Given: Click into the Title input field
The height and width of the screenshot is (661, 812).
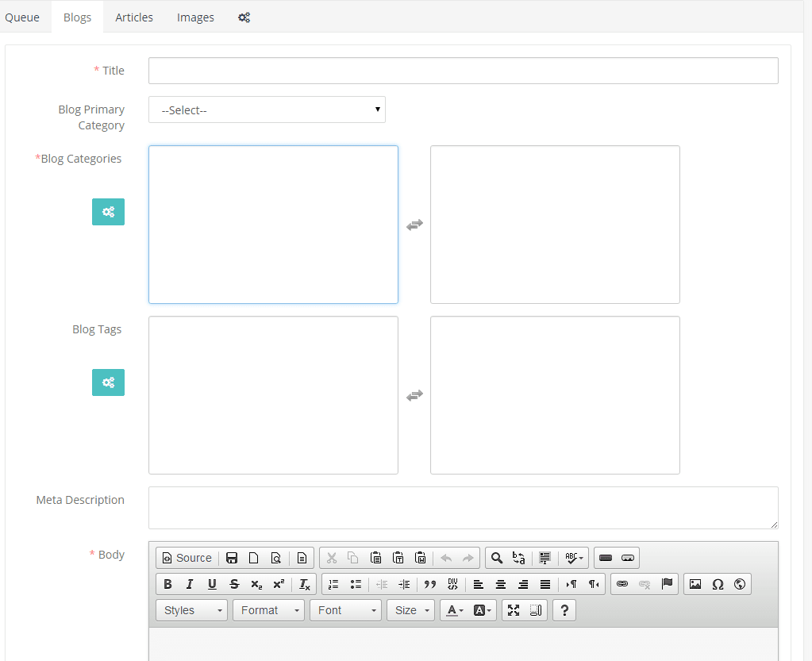Looking at the screenshot, I should pyautogui.click(x=463, y=71).
